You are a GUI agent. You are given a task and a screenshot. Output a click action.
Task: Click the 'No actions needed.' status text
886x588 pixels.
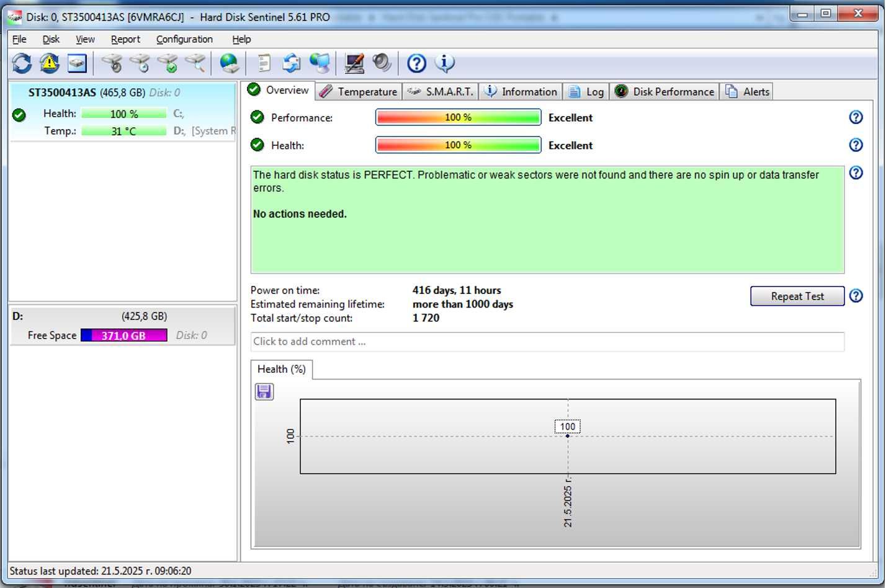coord(300,214)
